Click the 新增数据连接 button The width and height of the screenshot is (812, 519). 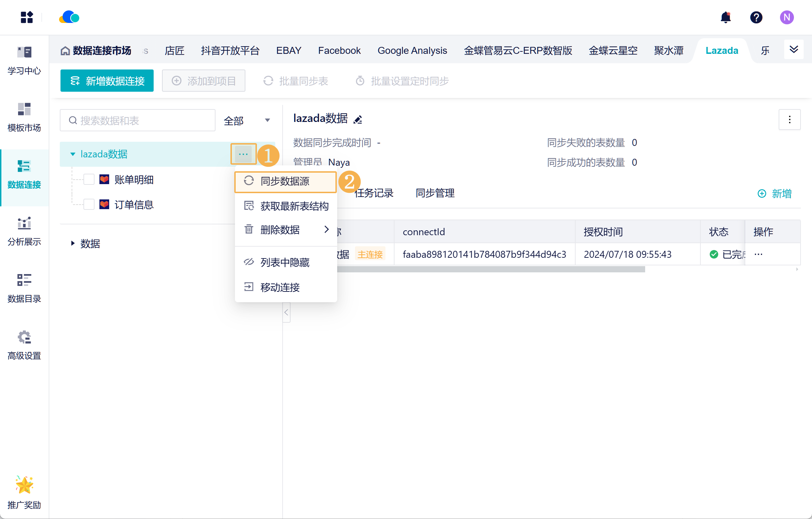107,81
